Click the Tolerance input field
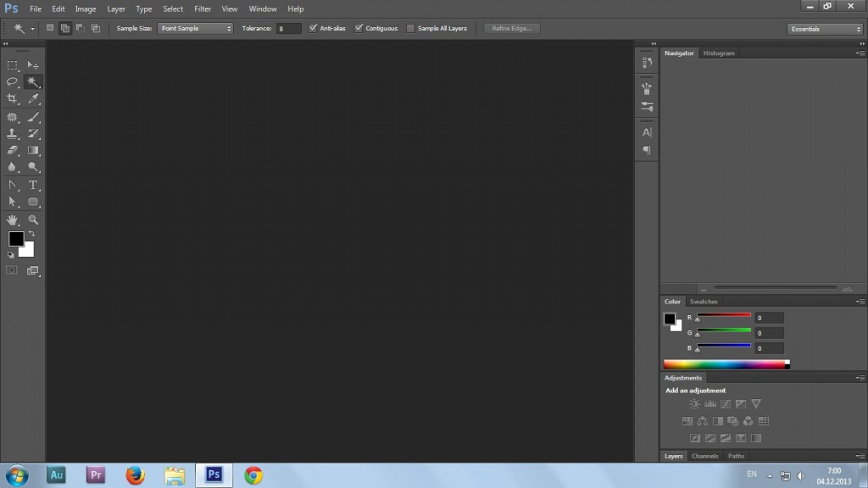The image size is (868, 488). pos(288,28)
